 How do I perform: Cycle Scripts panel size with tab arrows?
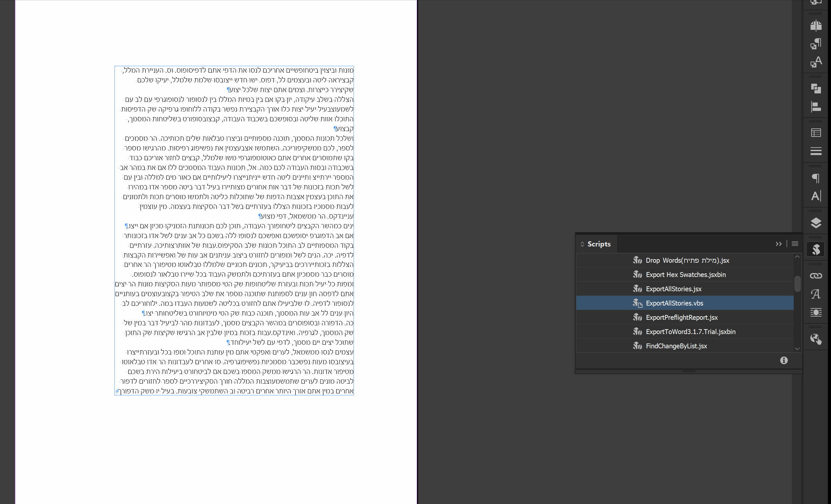582,244
